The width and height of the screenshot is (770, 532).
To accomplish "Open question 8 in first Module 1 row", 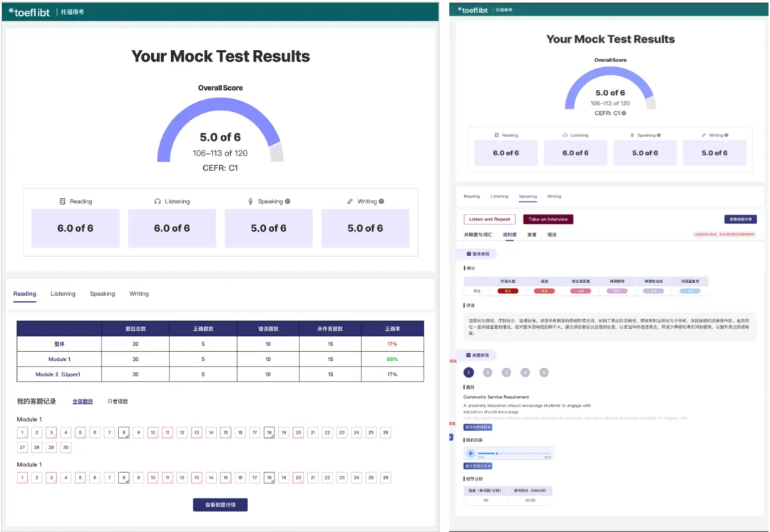I will (124, 432).
